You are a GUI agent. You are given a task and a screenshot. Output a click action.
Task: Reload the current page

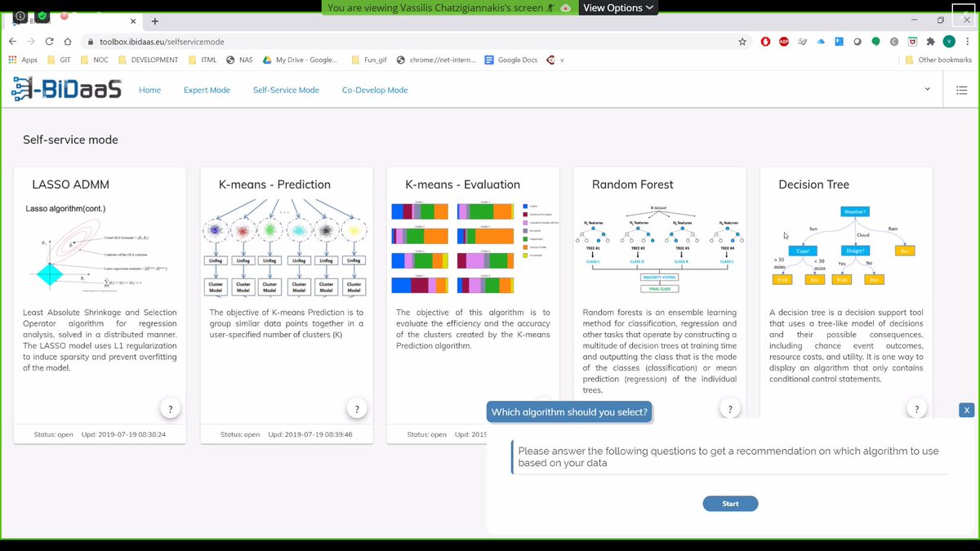click(x=50, y=41)
